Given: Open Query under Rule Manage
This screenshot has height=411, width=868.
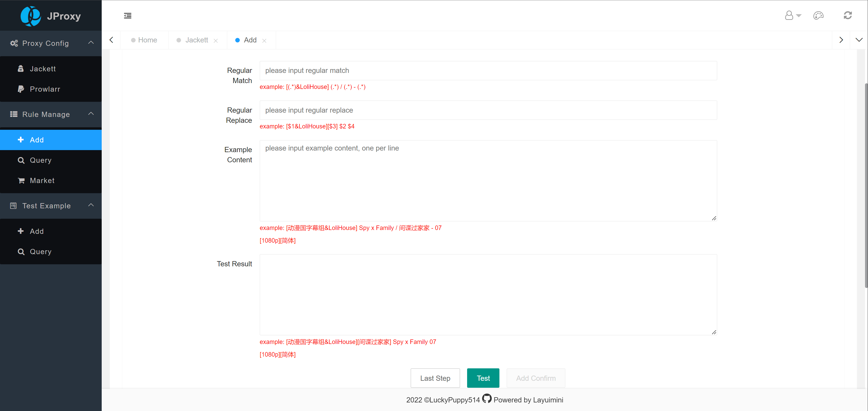Looking at the screenshot, I should point(40,160).
